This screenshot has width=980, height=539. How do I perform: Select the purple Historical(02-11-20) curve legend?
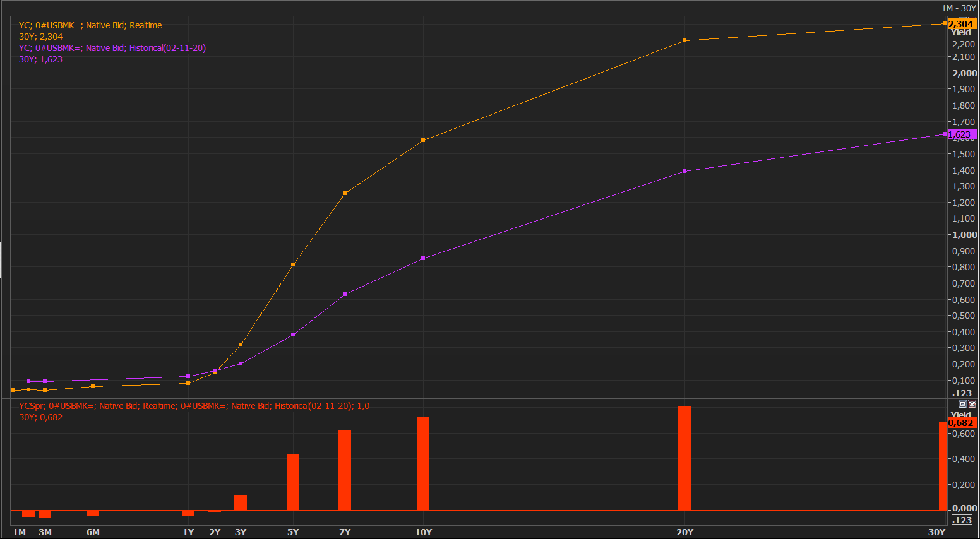click(112, 48)
